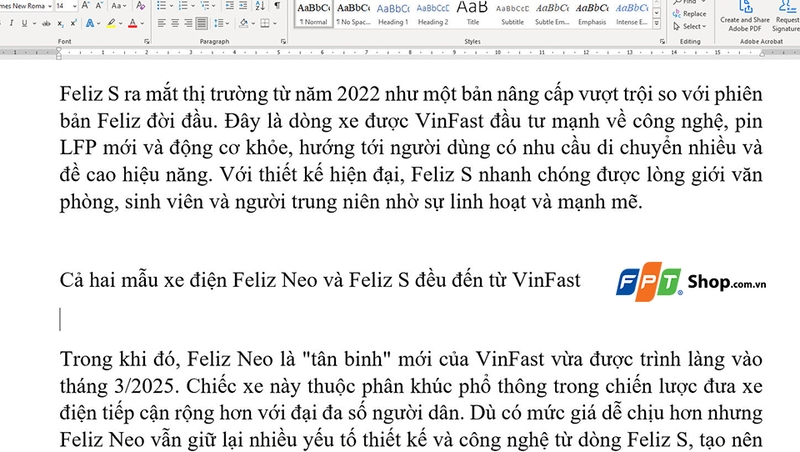The image size is (800, 452).
Task: Apply the Subtitle style
Action: (512, 13)
